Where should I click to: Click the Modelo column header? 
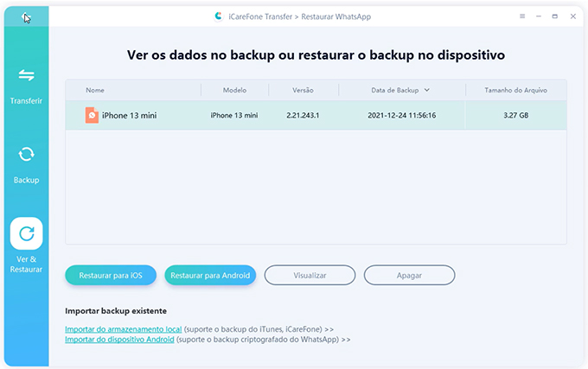coord(234,90)
